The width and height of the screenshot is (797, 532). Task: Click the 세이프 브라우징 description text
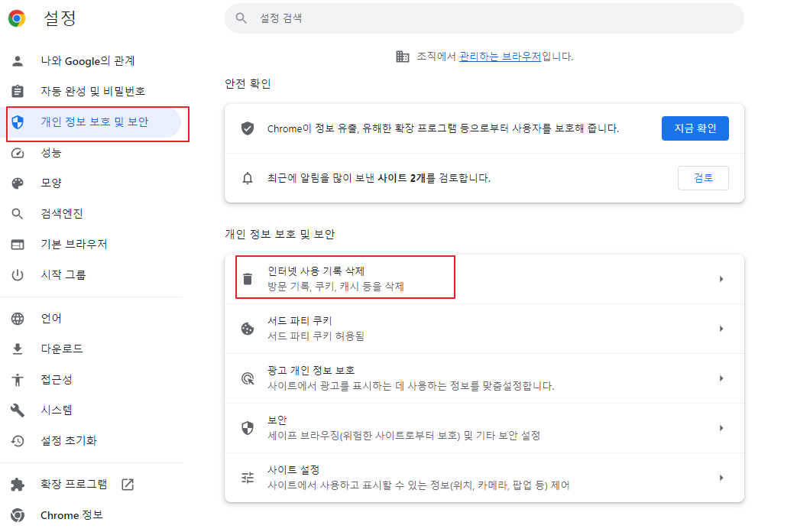point(403,436)
